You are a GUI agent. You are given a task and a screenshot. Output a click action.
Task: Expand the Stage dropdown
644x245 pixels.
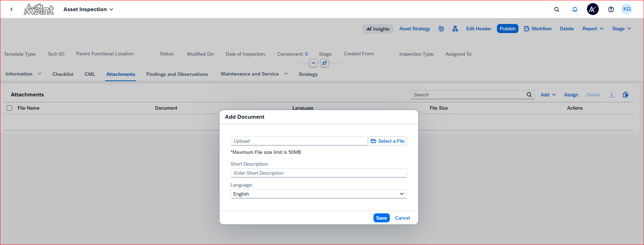click(x=621, y=29)
